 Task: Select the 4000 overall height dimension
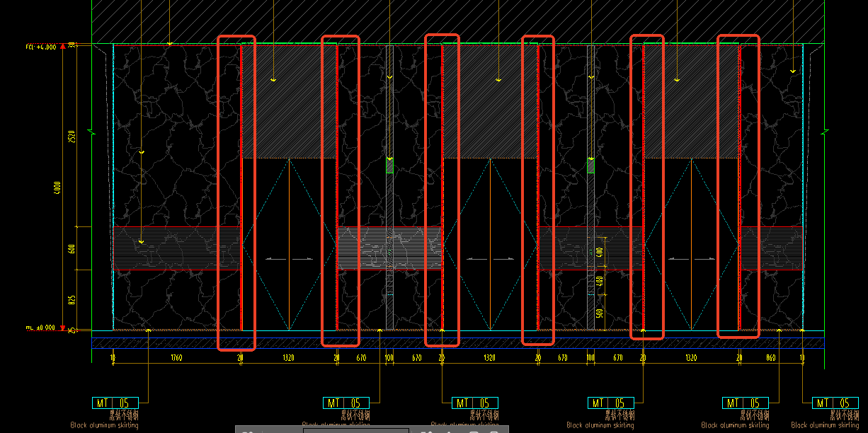[x=57, y=187]
